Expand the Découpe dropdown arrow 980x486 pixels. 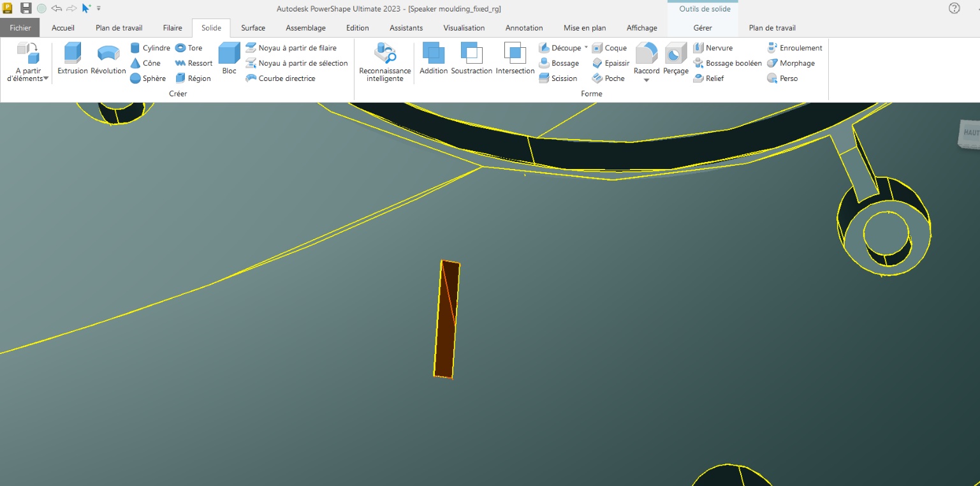pos(586,47)
